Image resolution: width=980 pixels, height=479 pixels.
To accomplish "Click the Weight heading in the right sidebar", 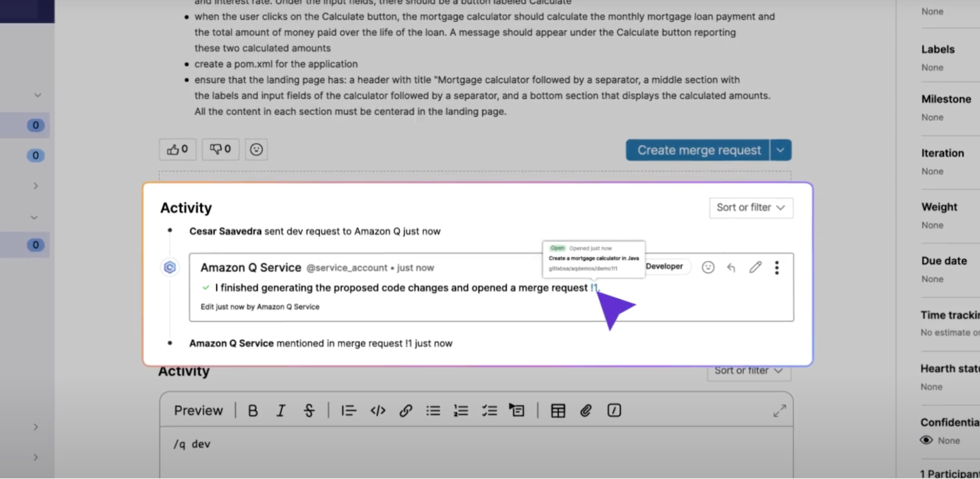I will pos(939,207).
